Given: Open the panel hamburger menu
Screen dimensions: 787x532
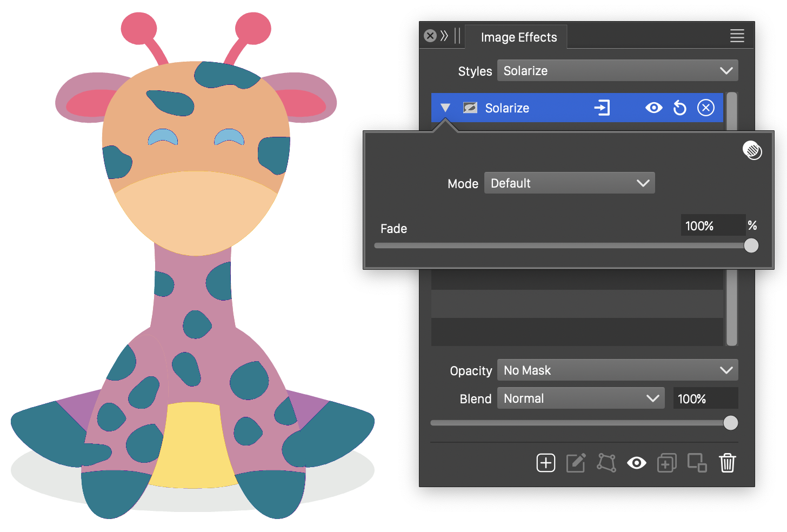Looking at the screenshot, I should click(737, 36).
